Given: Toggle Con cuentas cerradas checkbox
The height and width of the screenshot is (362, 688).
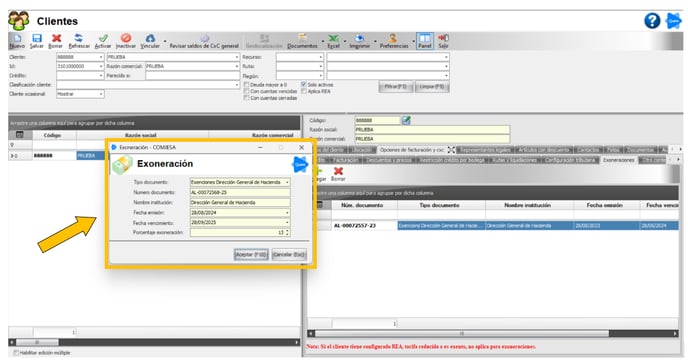Looking at the screenshot, I should pos(247,98).
